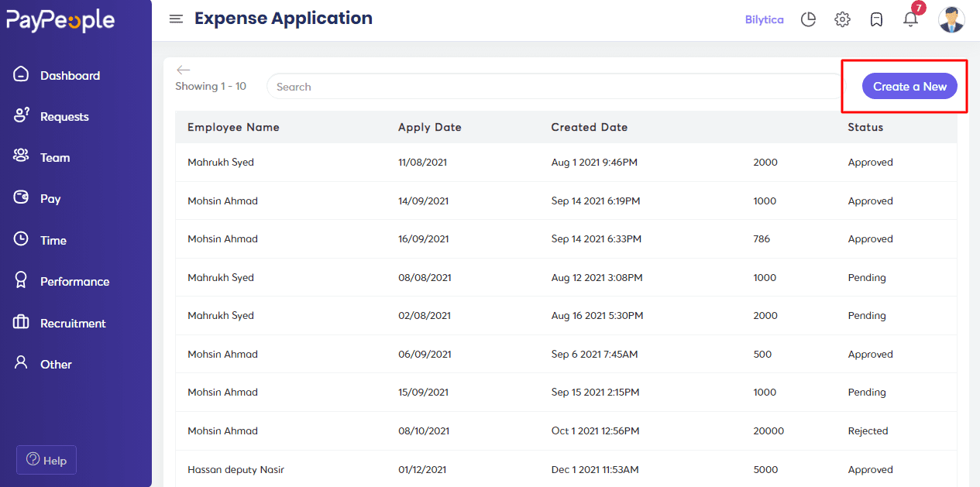Viewport: 980px width, 487px height.
Task: Open Dashboard from the sidebar
Action: coord(70,76)
